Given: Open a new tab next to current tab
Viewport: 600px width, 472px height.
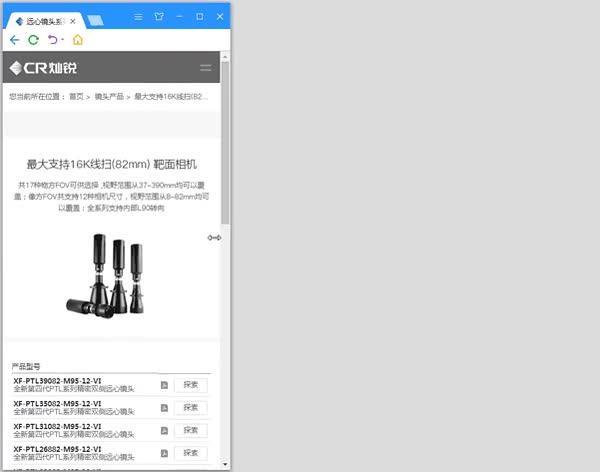Looking at the screenshot, I should tap(95, 21).
